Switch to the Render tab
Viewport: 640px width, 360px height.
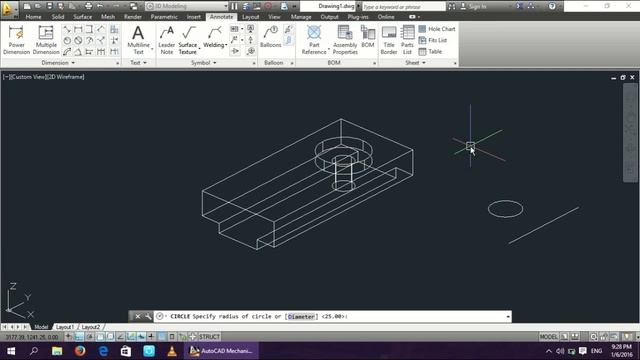pos(133,17)
